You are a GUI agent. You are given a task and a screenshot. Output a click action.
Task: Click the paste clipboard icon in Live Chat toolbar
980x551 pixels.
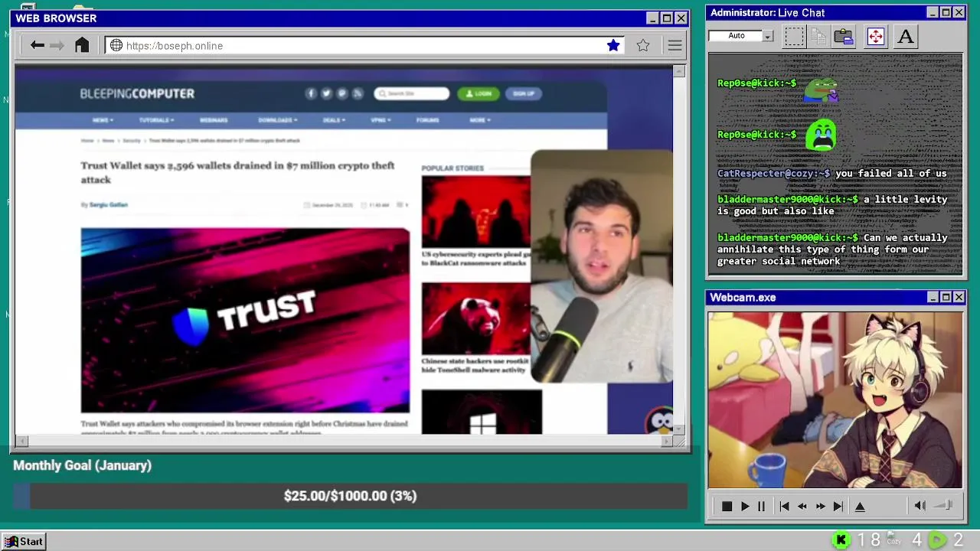coord(844,36)
